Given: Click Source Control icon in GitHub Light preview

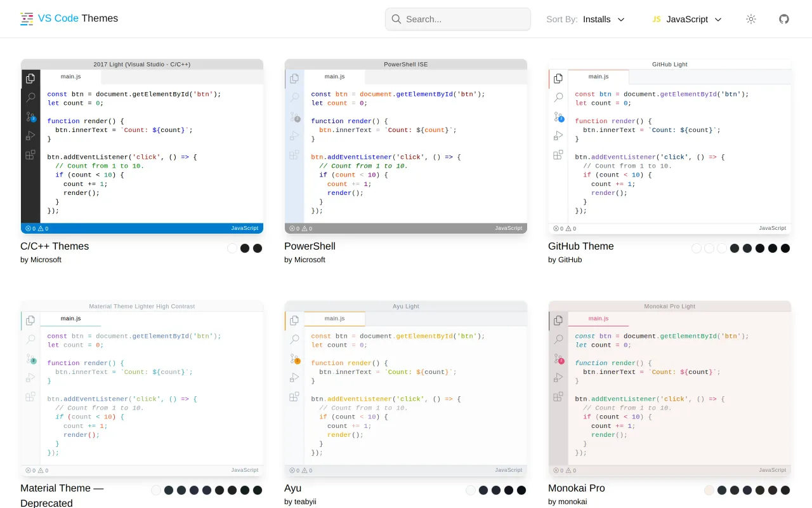Looking at the screenshot, I should pyautogui.click(x=558, y=117).
